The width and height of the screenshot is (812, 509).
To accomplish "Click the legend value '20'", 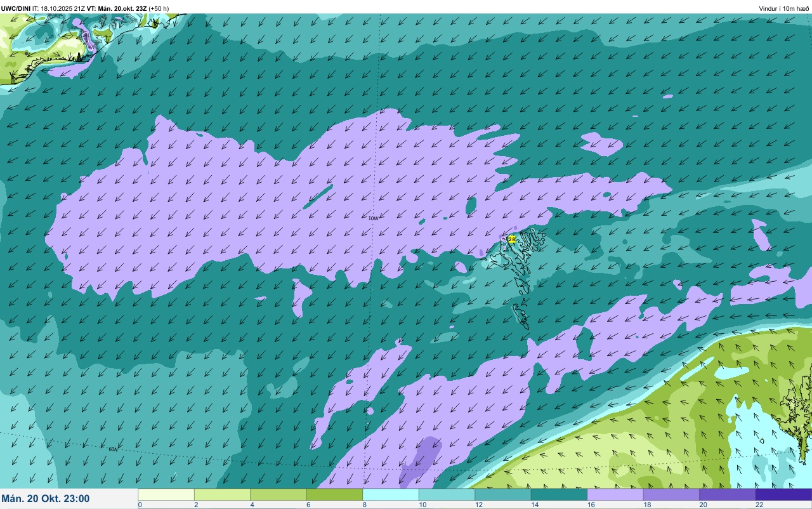I will (702, 505).
